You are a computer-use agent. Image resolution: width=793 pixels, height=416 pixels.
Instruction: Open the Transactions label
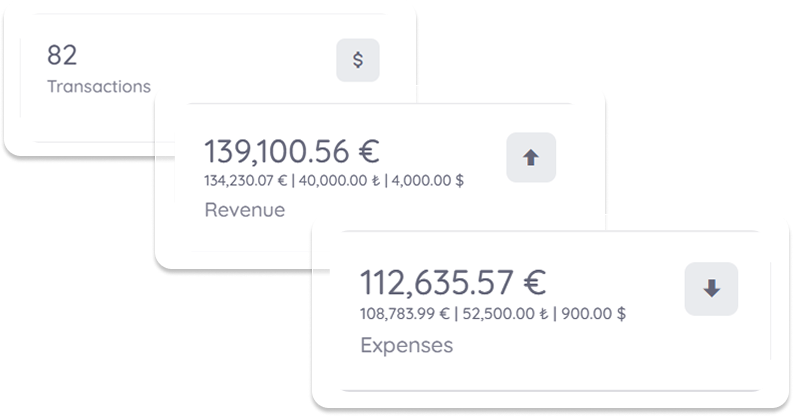click(x=99, y=87)
